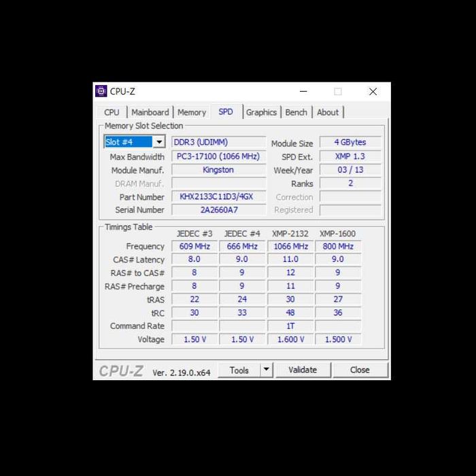This screenshot has width=476, height=476.
Task: Click the empty Registered field
Action: (350, 209)
